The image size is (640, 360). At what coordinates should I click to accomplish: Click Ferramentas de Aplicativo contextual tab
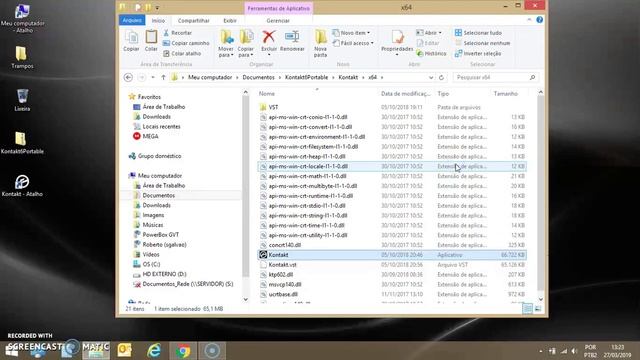pos(279,8)
